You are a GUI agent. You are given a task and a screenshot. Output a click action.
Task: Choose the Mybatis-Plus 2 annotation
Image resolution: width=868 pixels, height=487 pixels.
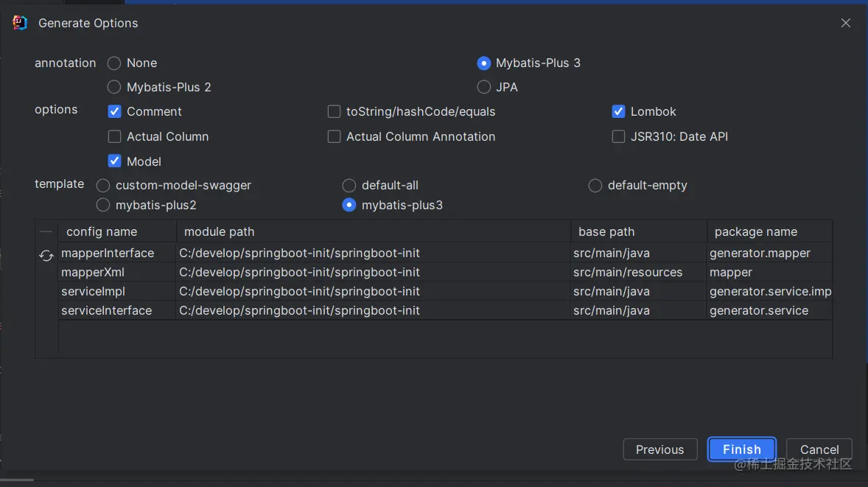pos(114,87)
